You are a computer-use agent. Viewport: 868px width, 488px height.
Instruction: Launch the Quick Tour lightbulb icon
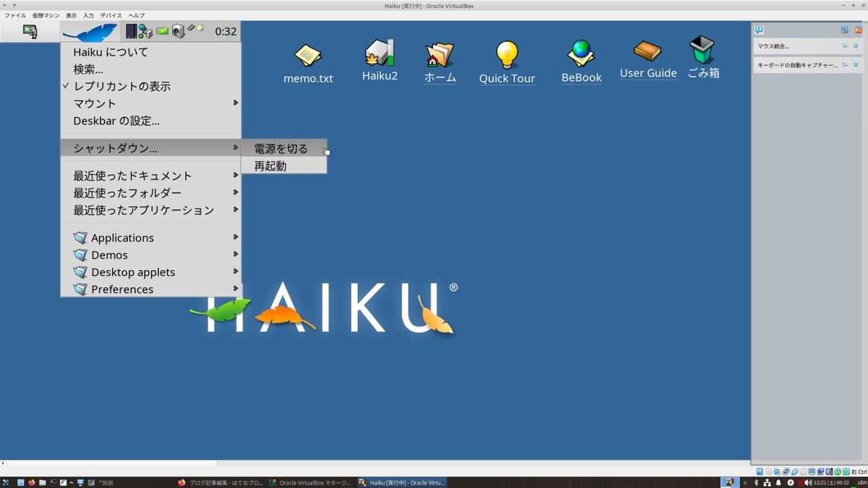coord(507,63)
